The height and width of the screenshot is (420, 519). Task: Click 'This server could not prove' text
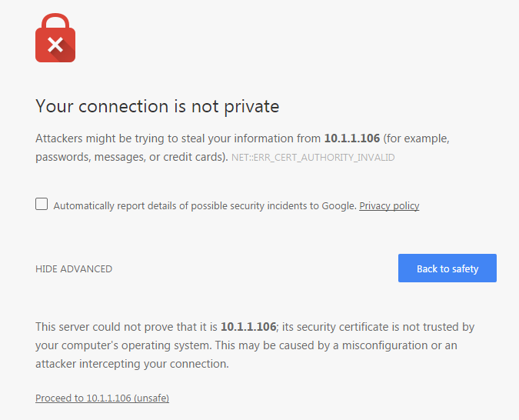click(108, 327)
